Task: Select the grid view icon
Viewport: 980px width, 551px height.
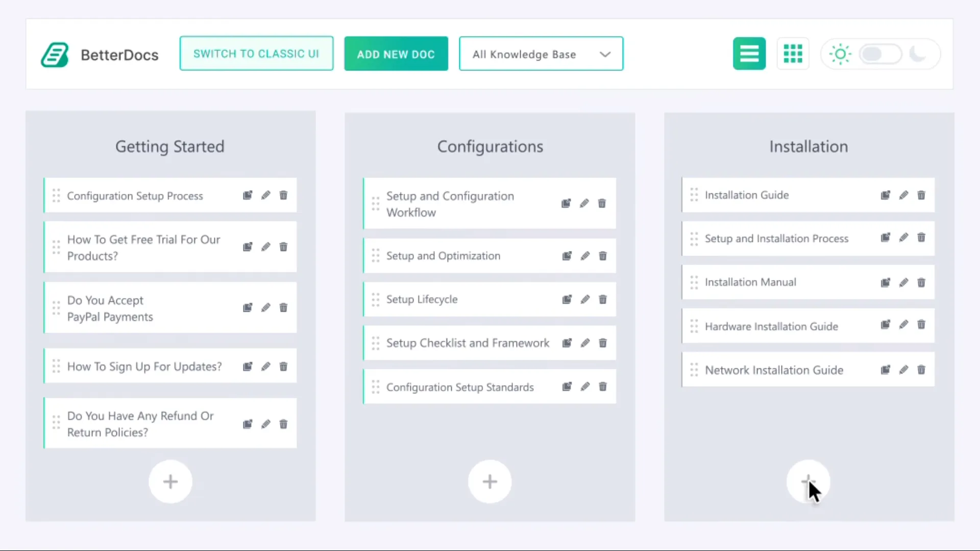Action: tap(793, 53)
